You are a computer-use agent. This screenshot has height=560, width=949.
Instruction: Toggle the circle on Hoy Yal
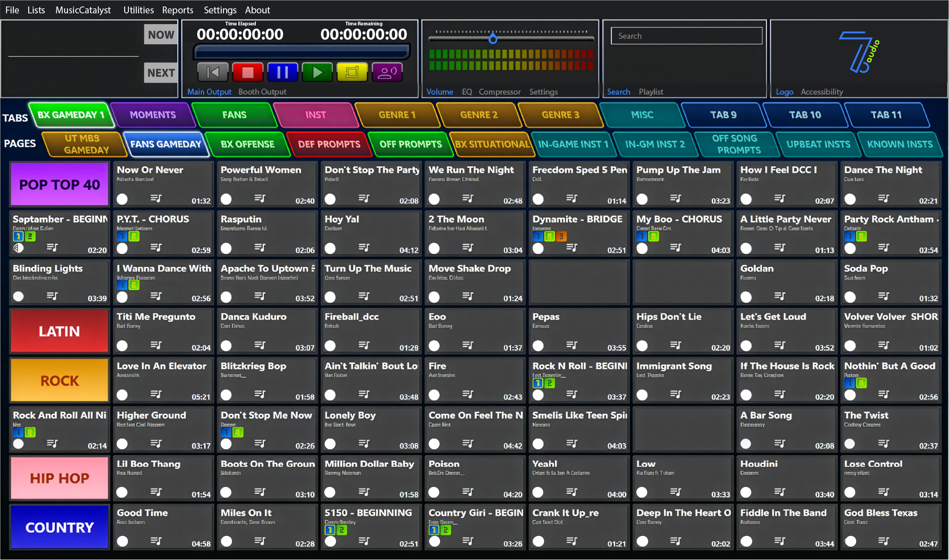click(x=330, y=248)
